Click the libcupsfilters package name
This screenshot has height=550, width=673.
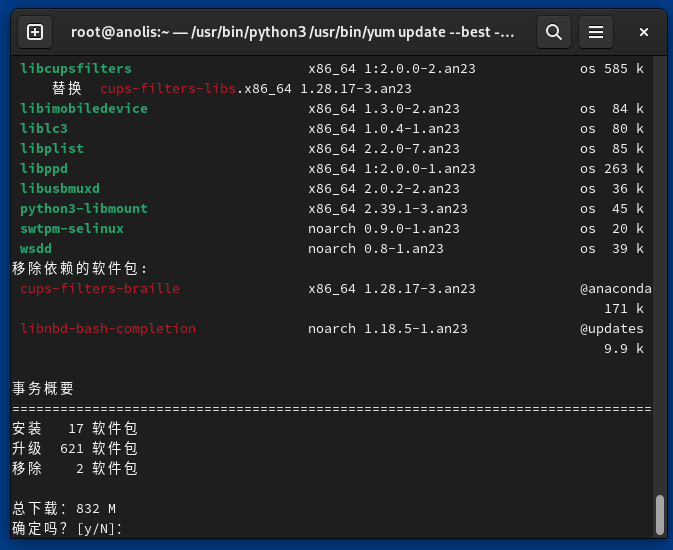tap(75, 69)
